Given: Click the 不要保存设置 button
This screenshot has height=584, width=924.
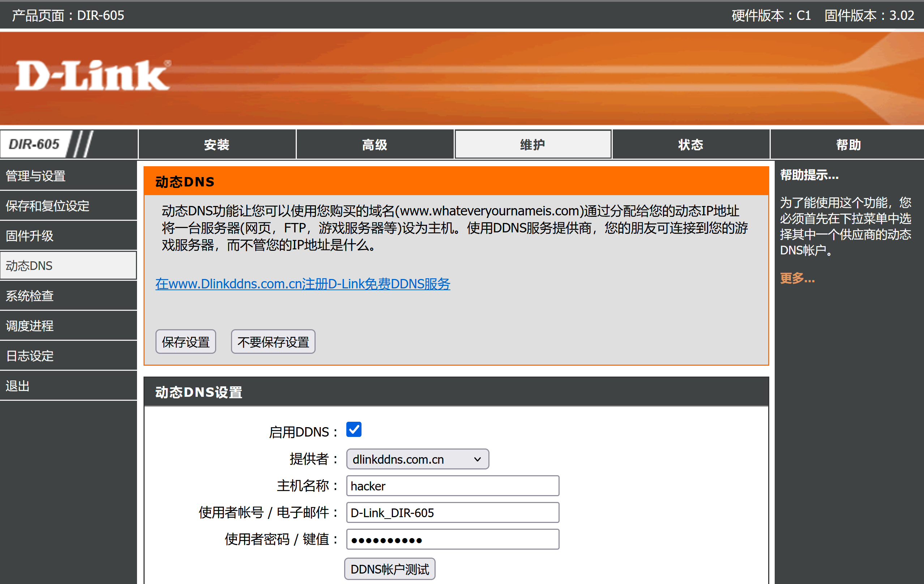Looking at the screenshot, I should click(x=273, y=342).
